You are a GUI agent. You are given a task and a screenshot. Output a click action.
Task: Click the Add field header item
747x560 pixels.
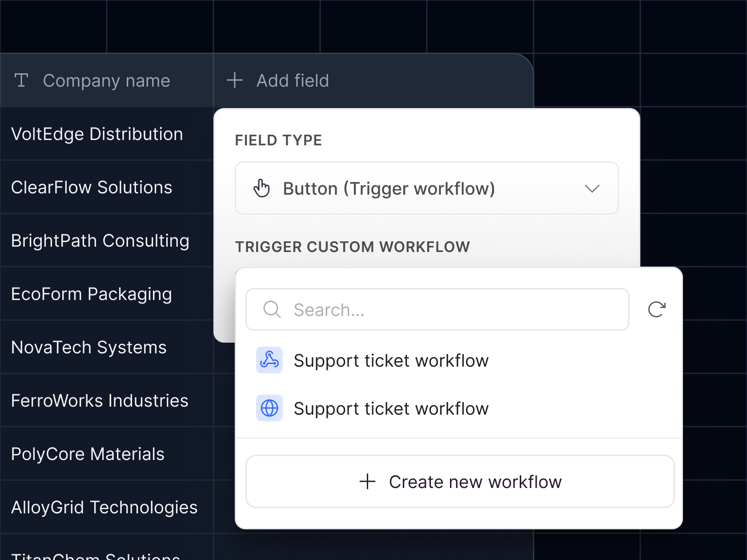tap(292, 80)
